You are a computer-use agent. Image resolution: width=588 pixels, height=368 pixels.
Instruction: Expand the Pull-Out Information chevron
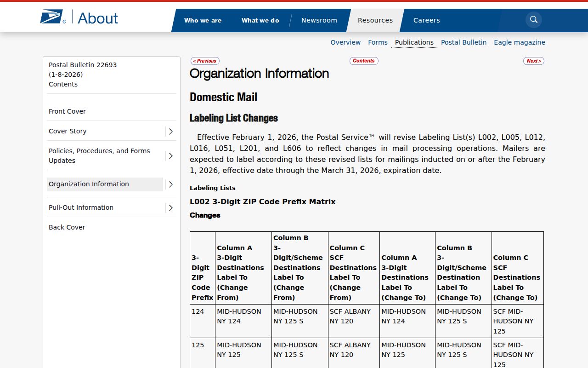click(170, 208)
